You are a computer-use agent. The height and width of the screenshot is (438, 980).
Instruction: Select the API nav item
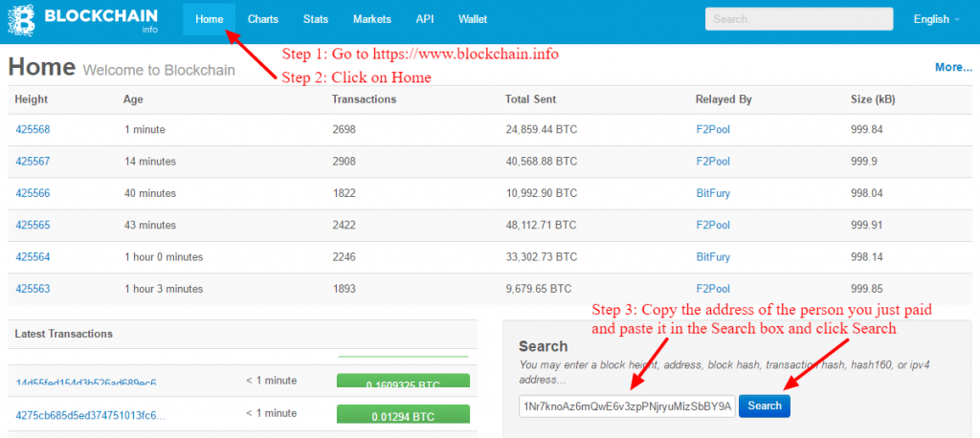coord(424,19)
